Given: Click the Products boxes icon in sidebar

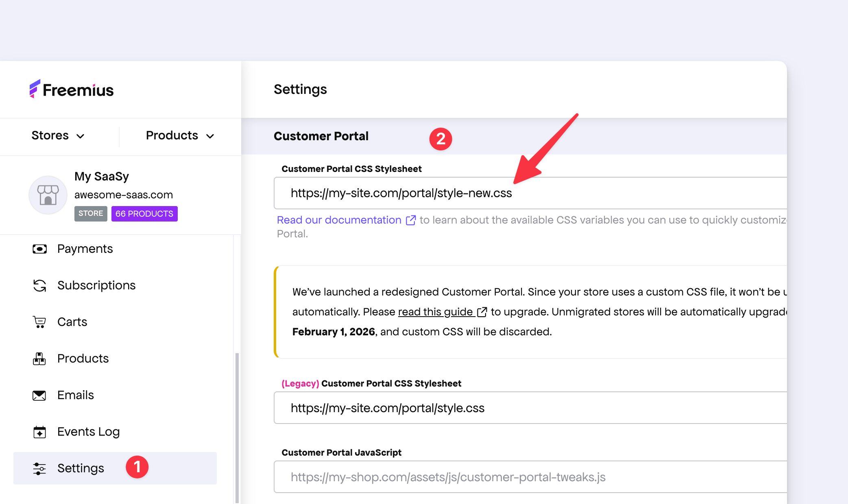Looking at the screenshot, I should (x=39, y=358).
